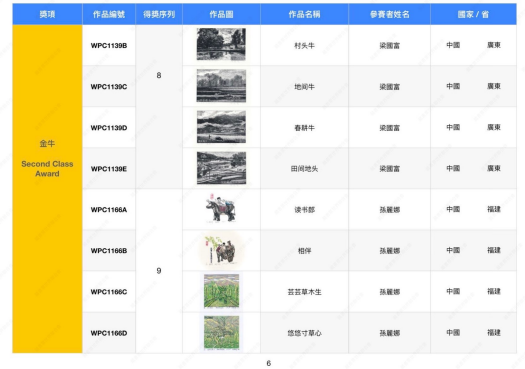525x369 pixels.
Task: Click the artwork title 田间地头
Action: point(304,169)
